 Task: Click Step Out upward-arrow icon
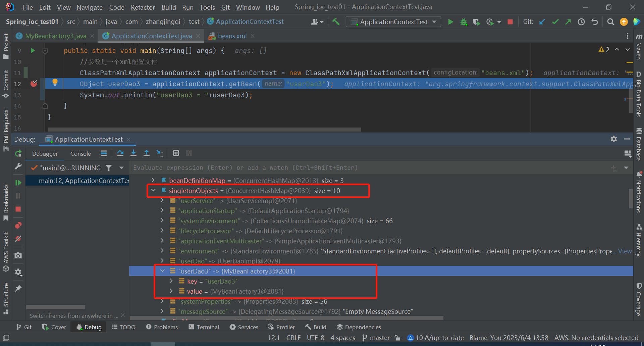pos(147,153)
